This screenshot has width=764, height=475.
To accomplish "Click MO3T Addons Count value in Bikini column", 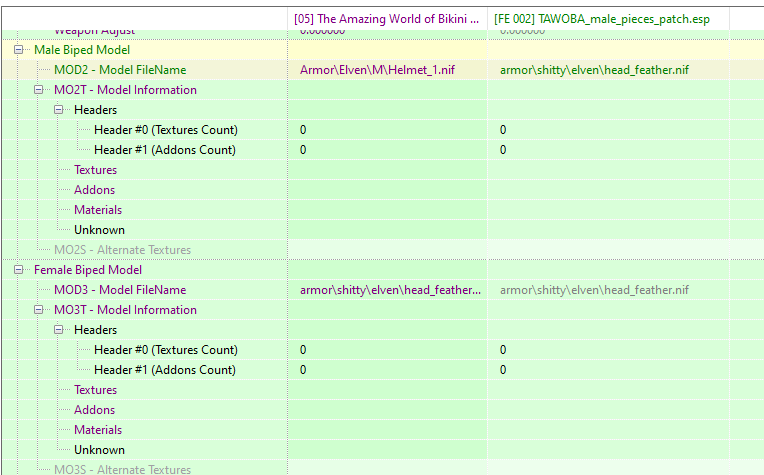I will (303, 370).
